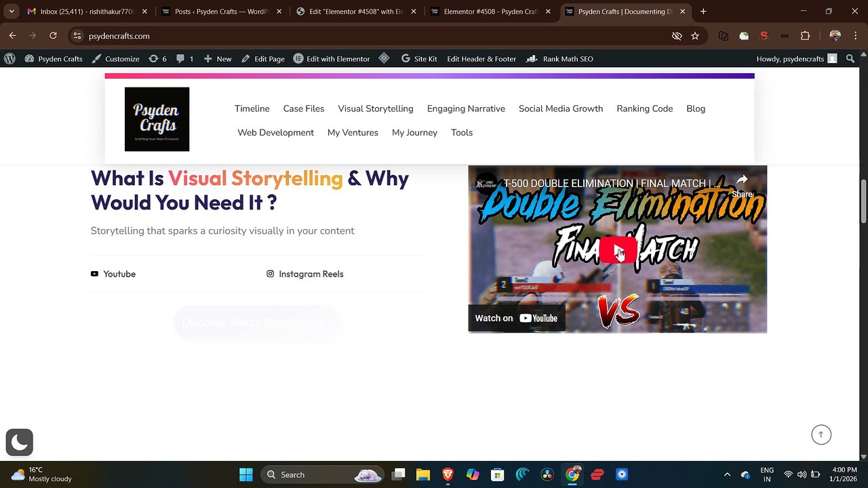Click the Youtube list item
The image size is (868, 488).
pos(113,274)
